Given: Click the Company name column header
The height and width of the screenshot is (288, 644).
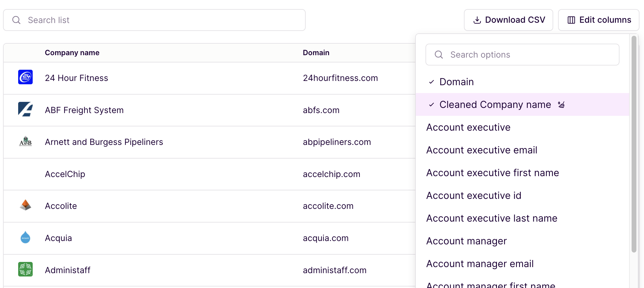Looking at the screenshot, I should pos(72,53).
